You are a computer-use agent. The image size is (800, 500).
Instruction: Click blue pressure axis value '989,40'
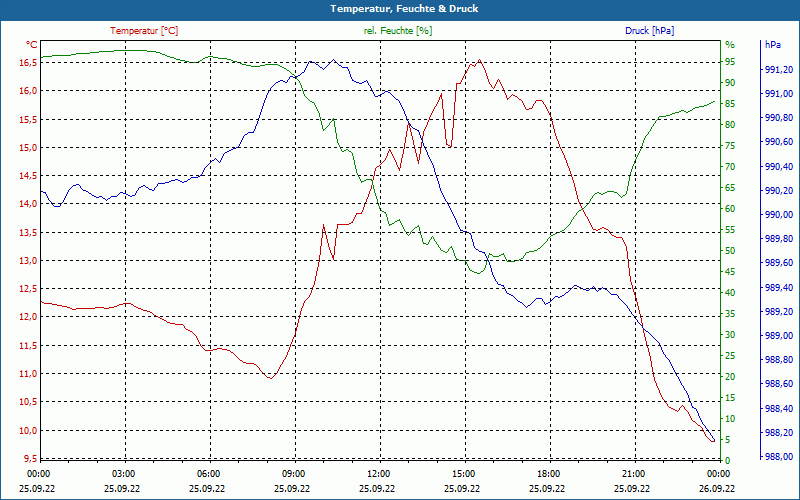pos(779,287)
